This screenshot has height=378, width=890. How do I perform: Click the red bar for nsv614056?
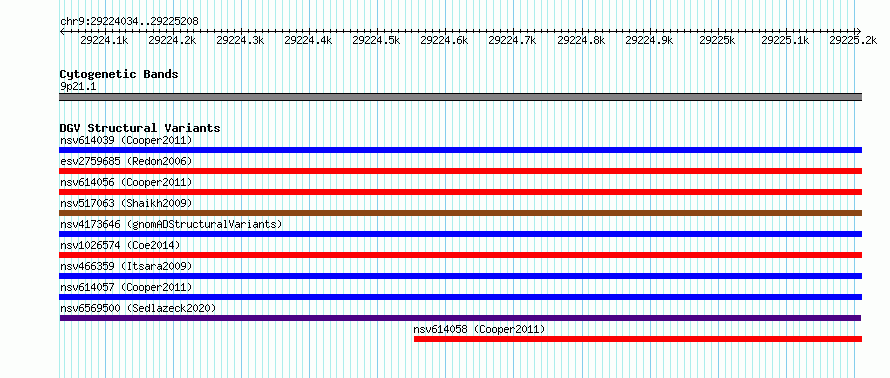[460, 192]
